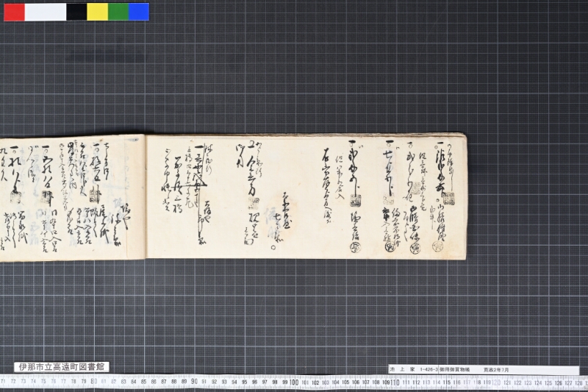
Task: Click the triangle mark drawn over the text
Action: point(198,182)
